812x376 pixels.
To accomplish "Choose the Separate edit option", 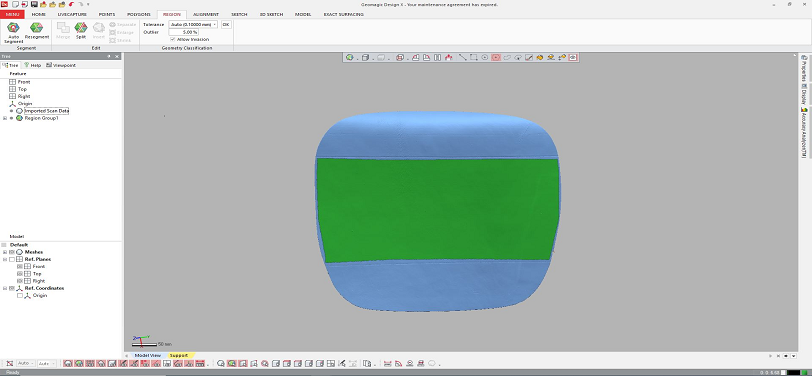I will (123, 24).
